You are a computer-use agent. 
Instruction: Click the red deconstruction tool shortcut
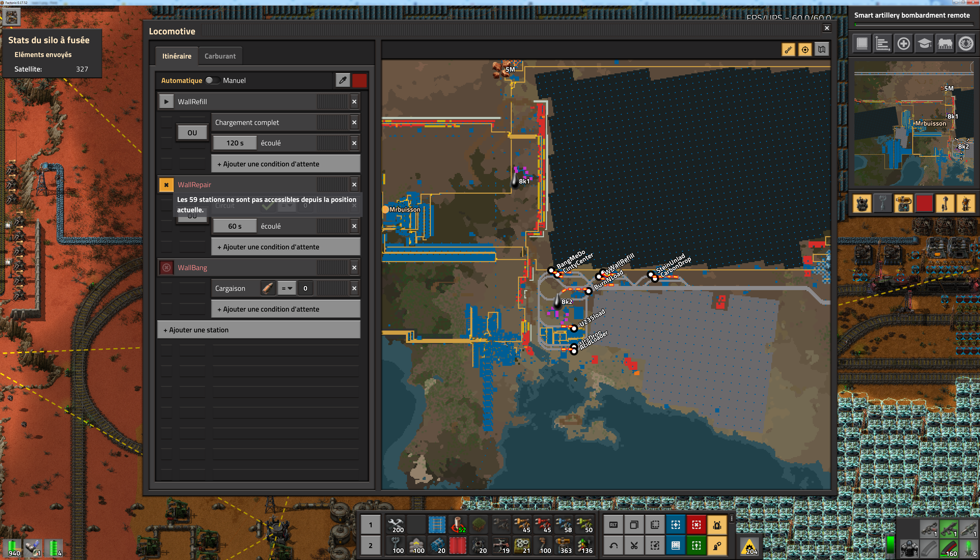point(696,525)
